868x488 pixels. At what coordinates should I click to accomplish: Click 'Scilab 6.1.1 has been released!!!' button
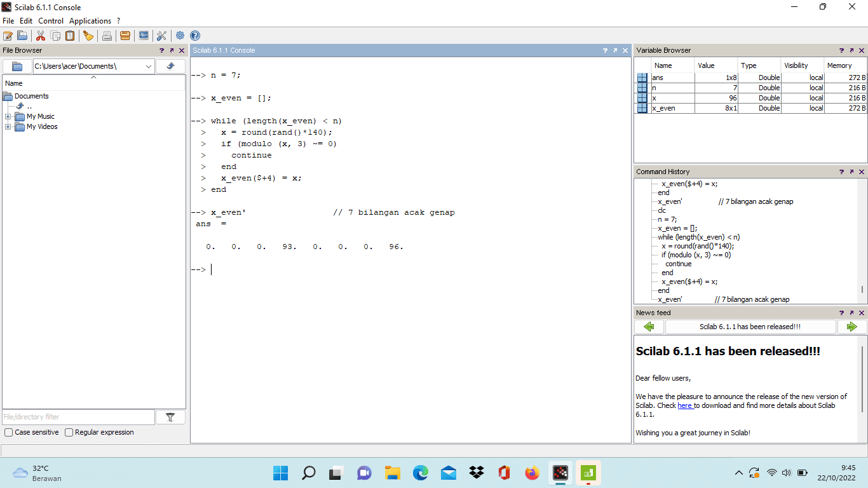tap(750, 327)
